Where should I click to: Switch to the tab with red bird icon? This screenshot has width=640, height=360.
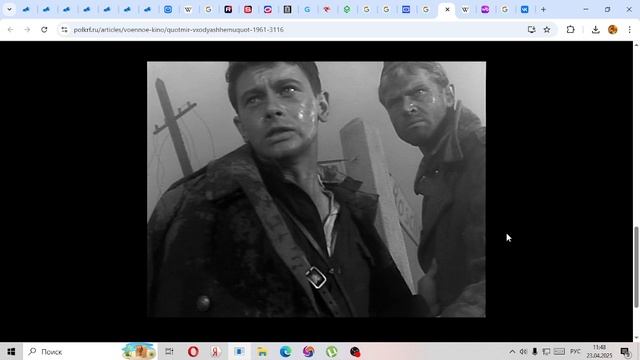point(327,9)
